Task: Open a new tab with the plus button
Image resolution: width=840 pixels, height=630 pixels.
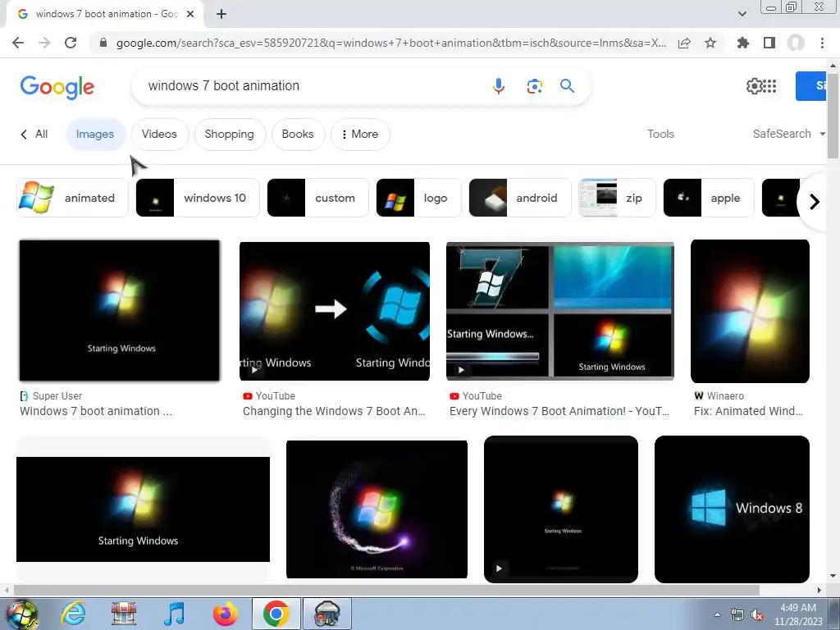Action: point(221,14)
